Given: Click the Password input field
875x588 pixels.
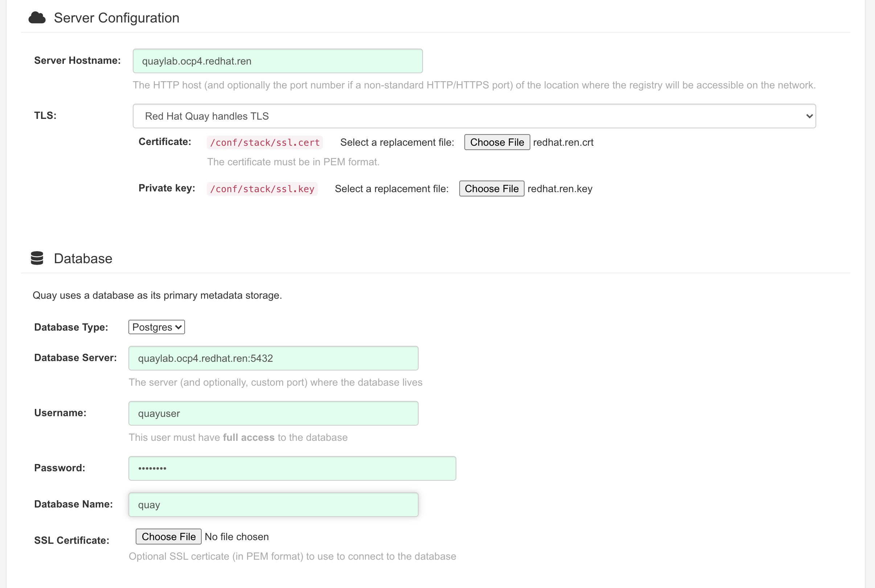Looking at the screenshot, I should tap(292, 468).
